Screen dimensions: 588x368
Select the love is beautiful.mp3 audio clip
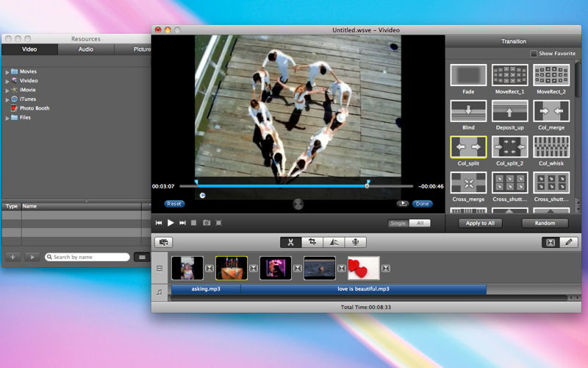click(x=363, y=289)
